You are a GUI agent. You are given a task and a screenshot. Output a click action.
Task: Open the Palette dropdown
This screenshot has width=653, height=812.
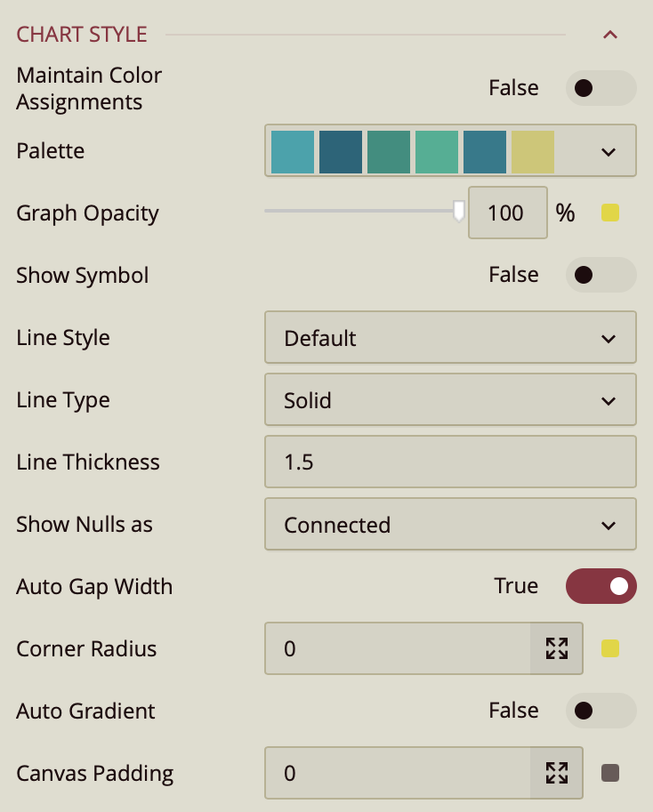[609, 151]
